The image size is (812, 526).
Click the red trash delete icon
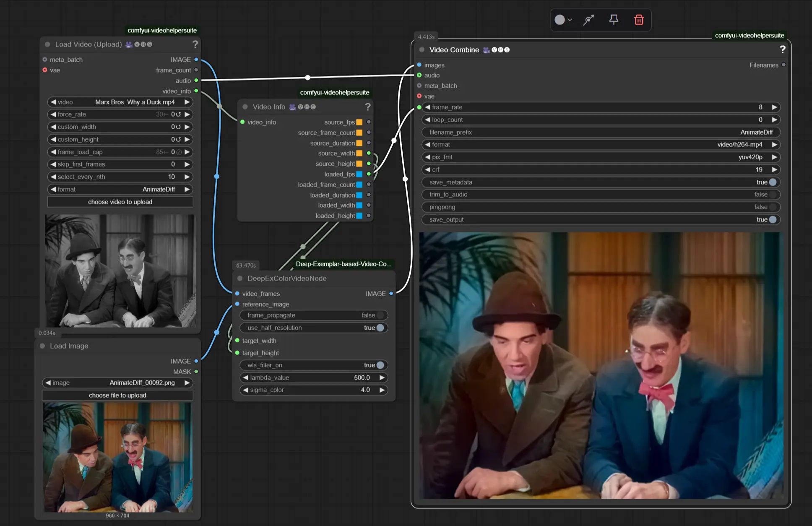coord(639,20)
